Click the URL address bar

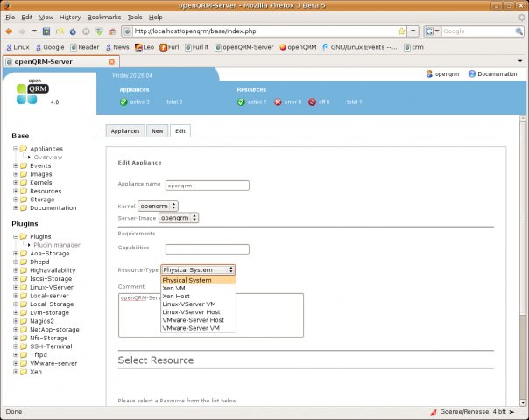[264, 31]
